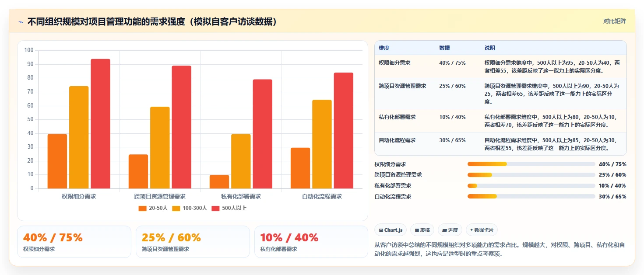Click the 维度 table column header

pos(384,48)
